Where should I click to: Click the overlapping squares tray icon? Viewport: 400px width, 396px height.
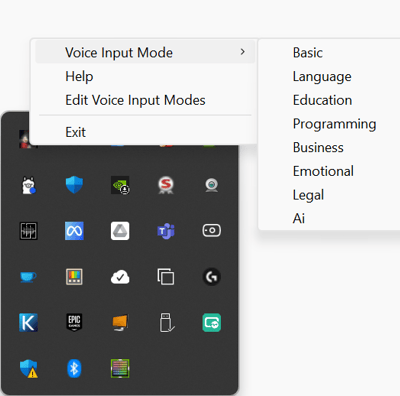pos(166,277)
